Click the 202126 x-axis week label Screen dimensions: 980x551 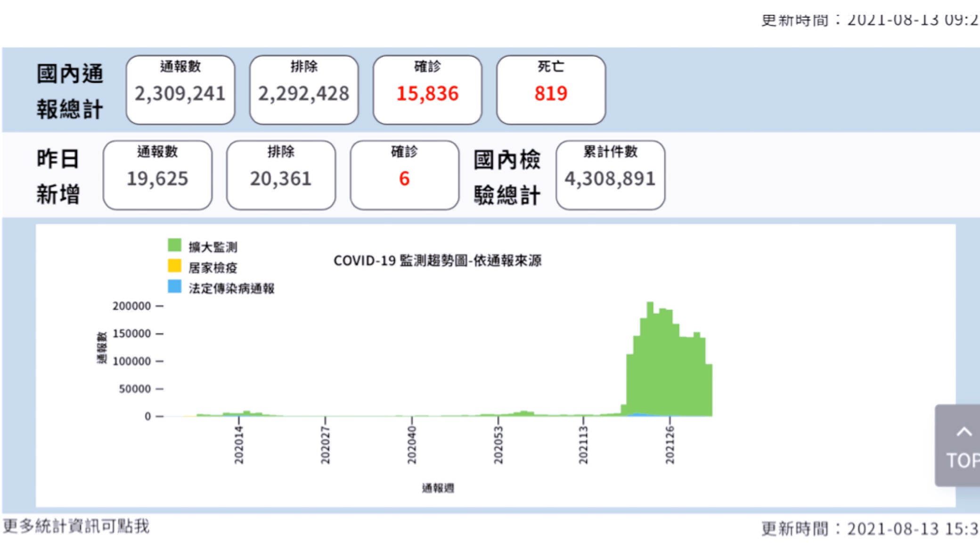point(670,445)
